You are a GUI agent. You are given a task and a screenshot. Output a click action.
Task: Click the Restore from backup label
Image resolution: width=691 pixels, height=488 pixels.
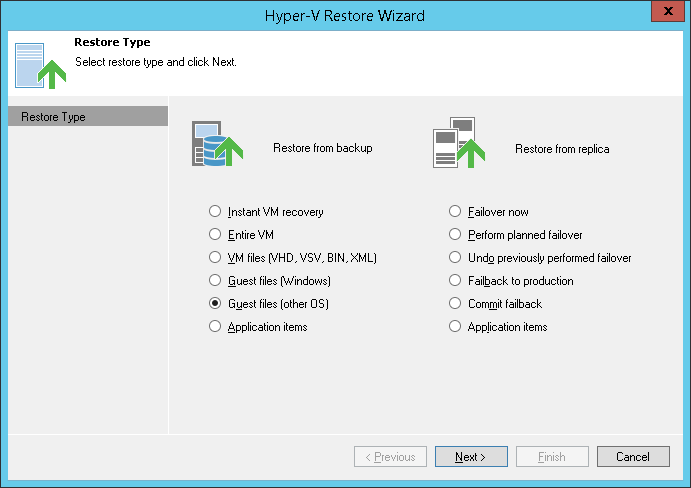click(x=323, y=148)
